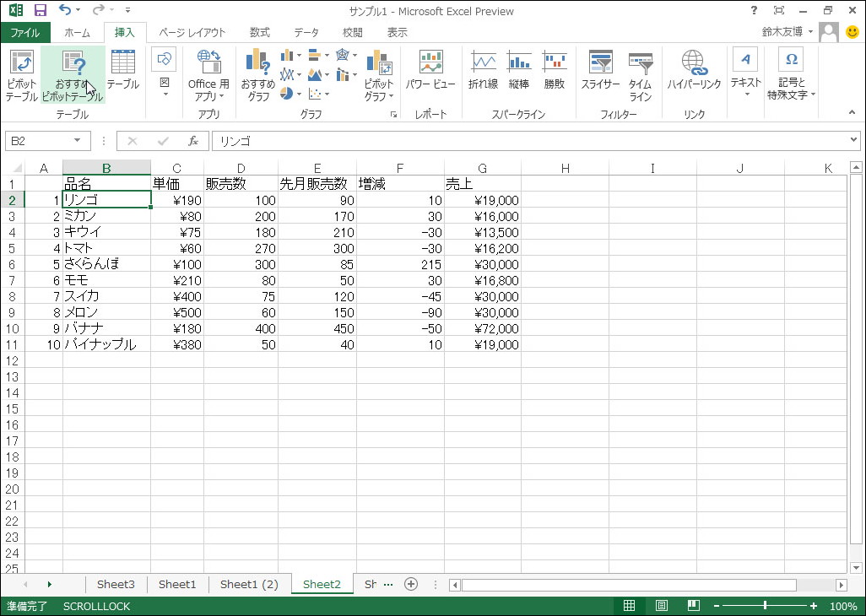866x616 pixels.
Task: Open the ファイル menu
Action: click(25, 32)
